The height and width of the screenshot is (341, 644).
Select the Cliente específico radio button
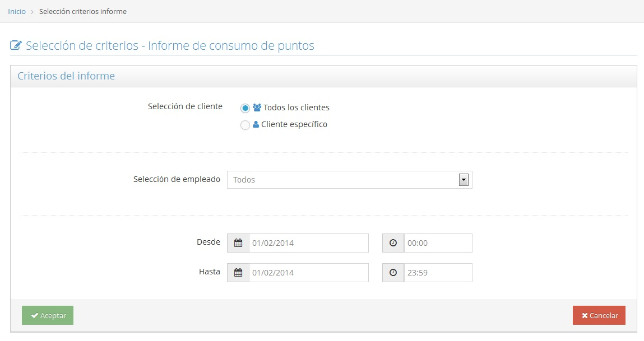(245, 125)
